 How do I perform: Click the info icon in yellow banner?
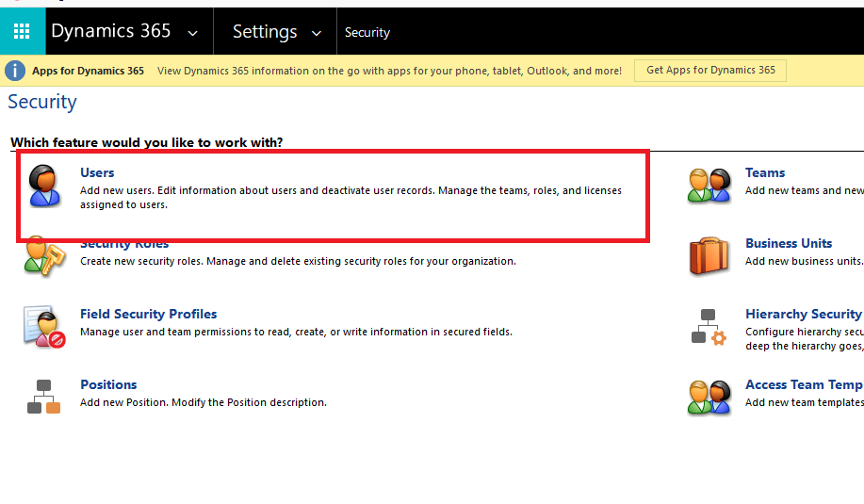(x=15, y=71)
